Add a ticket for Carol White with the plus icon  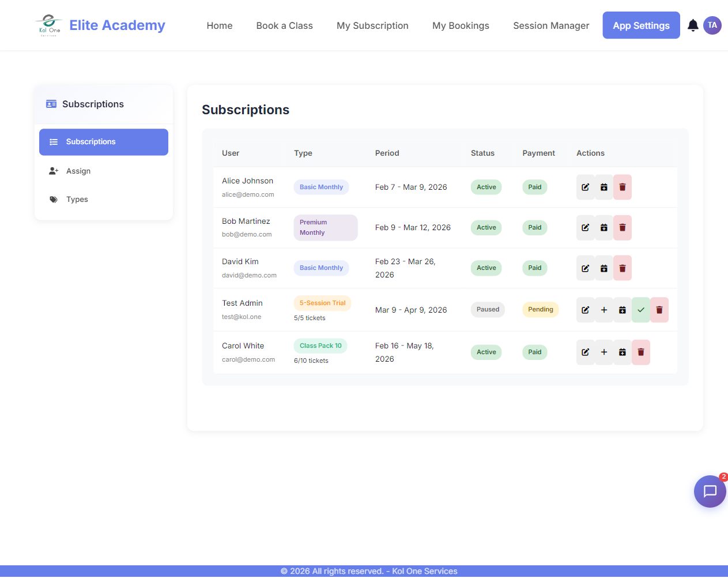[603, 352]
